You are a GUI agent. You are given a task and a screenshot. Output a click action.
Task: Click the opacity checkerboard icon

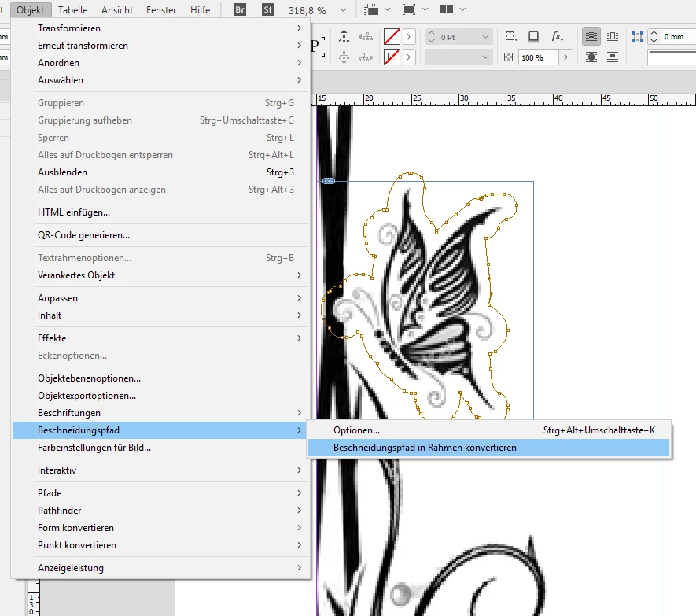[x=509, y=57]
